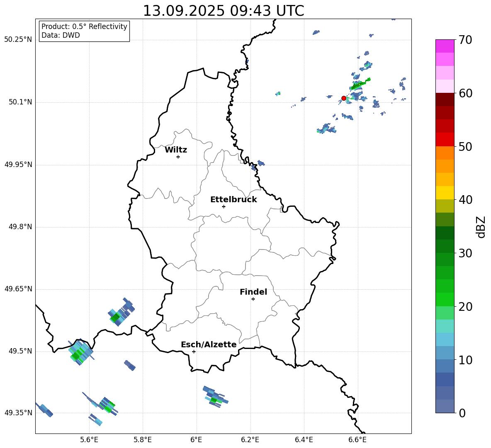The image size is (491, 448).
Task: Click the Product 0.5° Reflectivity info box
Action: pos(84,31)
